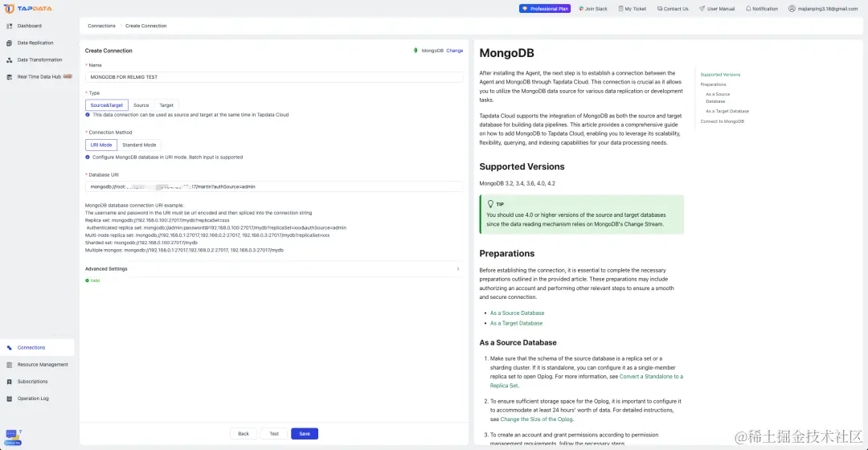This screenshot has width=868, height=450.
Task: Click the Professional Plan badge
Action: pos(545,9)
